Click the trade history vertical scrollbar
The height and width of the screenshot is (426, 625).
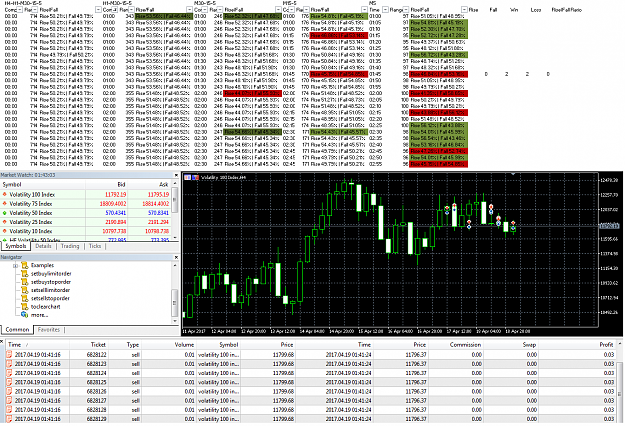(619, 383)
